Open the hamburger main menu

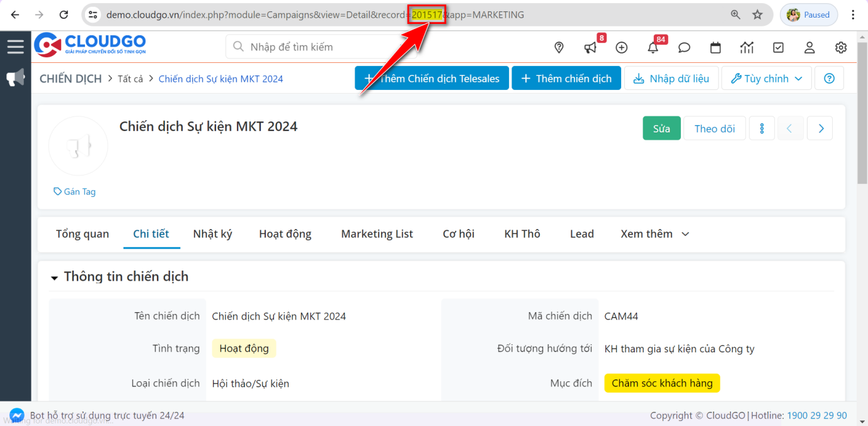[15, 47]
